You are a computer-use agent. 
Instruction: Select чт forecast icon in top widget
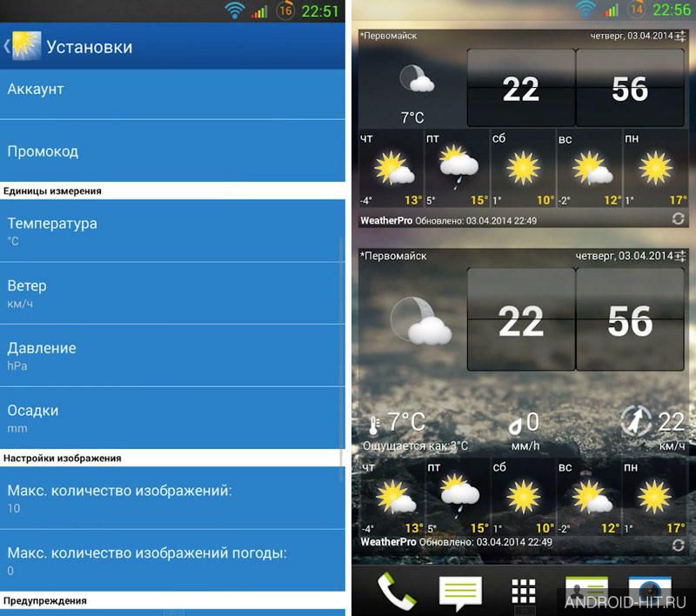(x=394, y=168)
